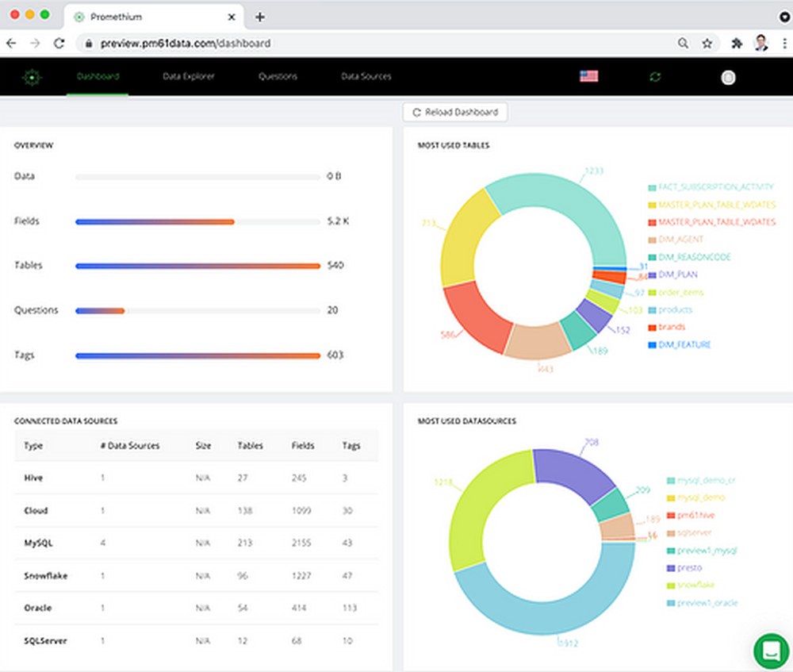The width and height of the screenshot is (793, 672).
Task: Toggle the products legend entry
Action: 671,309
